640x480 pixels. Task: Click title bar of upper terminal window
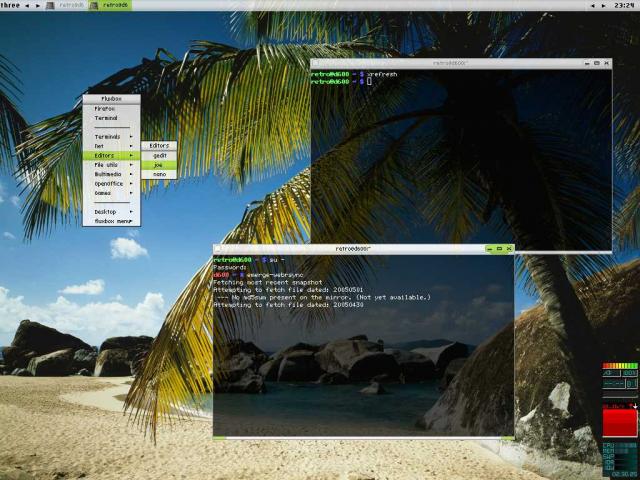(x=449, y=63)
